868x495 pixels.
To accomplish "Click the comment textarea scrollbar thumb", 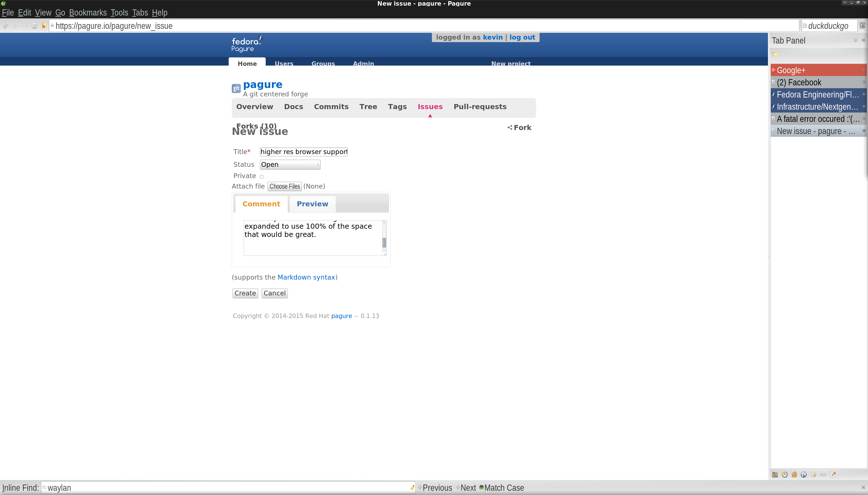I will (384, 243).
